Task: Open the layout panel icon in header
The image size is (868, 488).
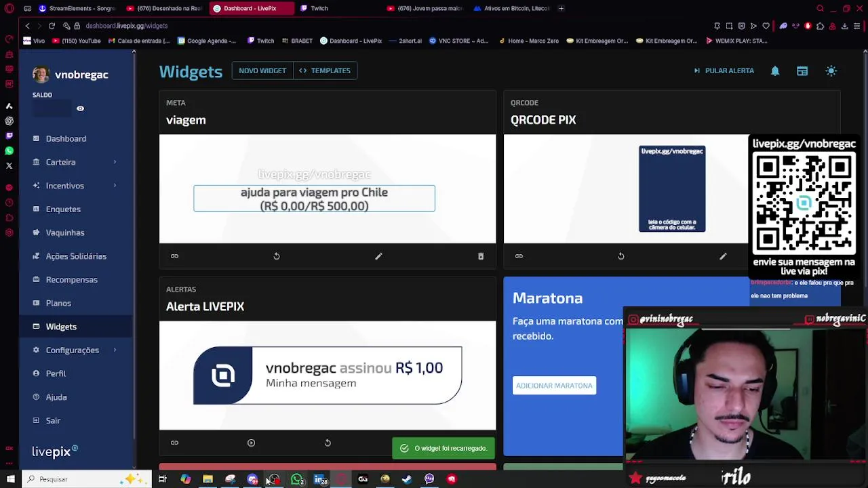Action: click(x=802, y=70)
